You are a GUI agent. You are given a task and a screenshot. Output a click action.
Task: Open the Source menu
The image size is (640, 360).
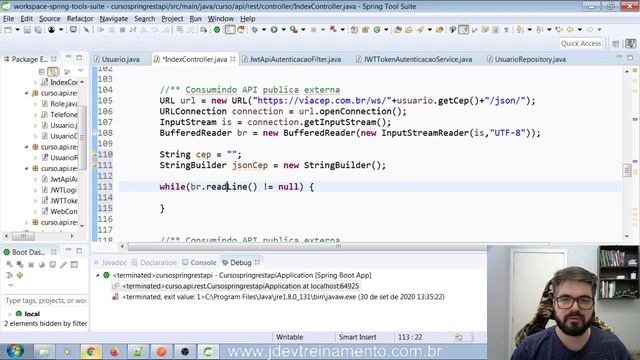pos(49,19)
